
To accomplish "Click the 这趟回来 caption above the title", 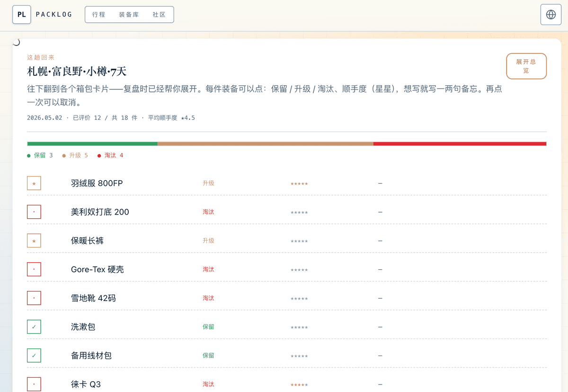I will (41, 57).
